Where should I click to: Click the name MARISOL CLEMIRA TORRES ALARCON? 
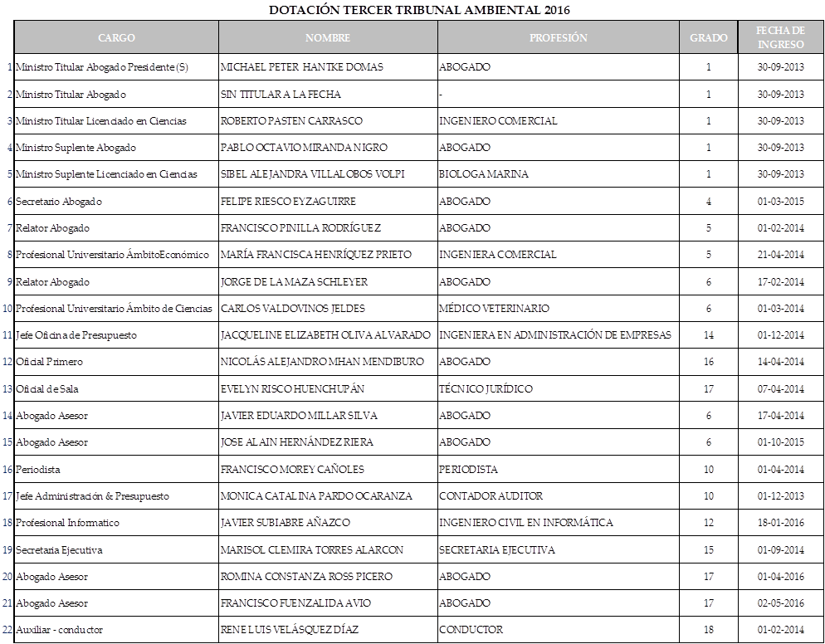coord(312,549)
